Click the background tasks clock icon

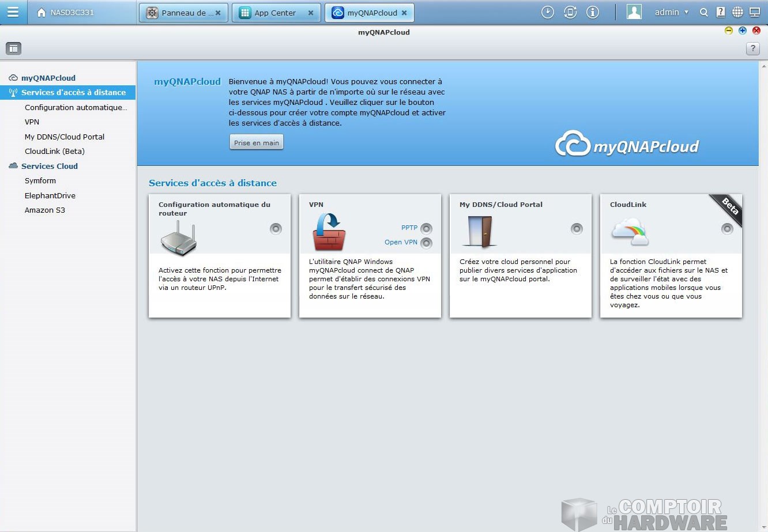coord(547,12)
